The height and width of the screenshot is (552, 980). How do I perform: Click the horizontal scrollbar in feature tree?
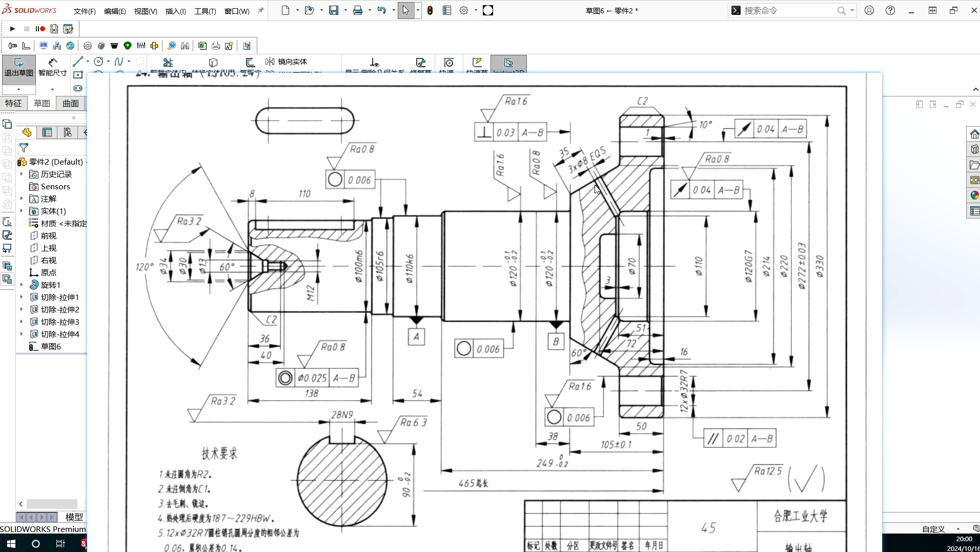click(x=52, y=504)
